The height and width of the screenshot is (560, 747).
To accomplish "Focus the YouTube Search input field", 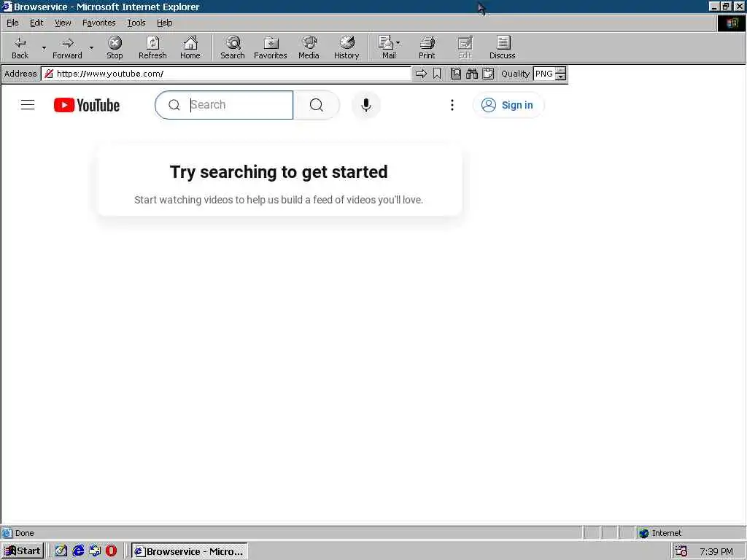I will pyautogui.click(x=224, y=105).
